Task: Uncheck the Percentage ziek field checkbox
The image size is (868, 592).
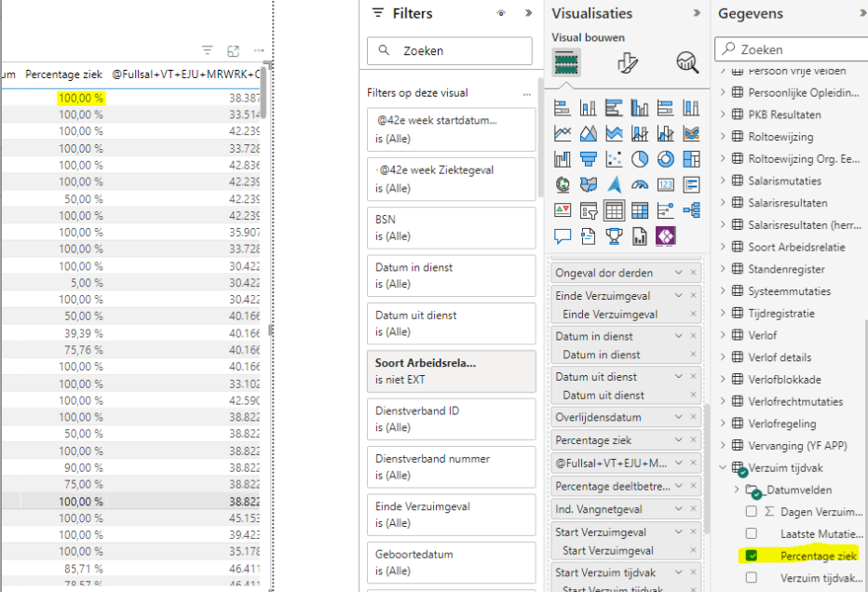Action: coord(752,556)
